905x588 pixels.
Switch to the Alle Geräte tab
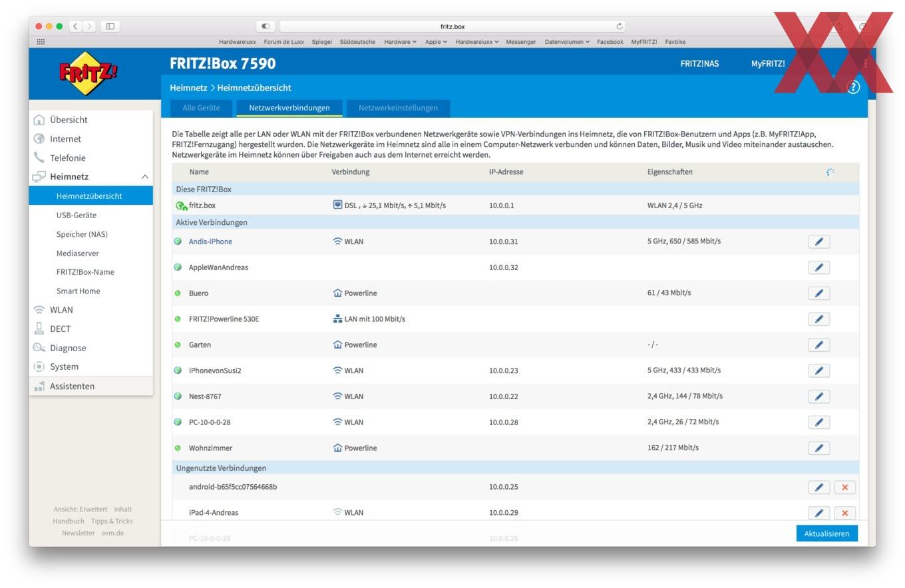pyautogui.click(x=201, y=108)
